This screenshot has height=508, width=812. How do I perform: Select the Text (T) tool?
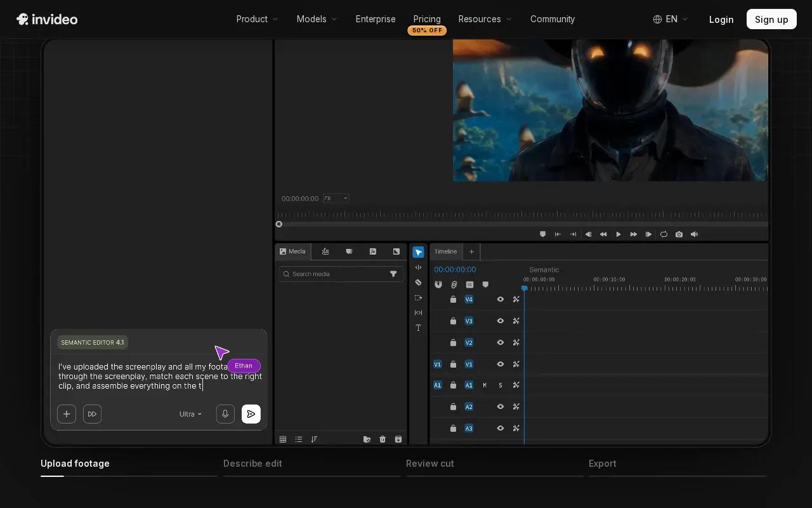click(418, 328)
